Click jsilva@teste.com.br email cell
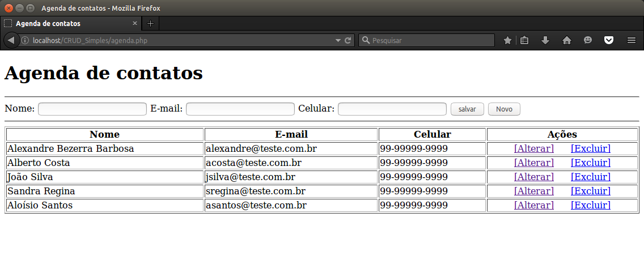 pos(291,177)
